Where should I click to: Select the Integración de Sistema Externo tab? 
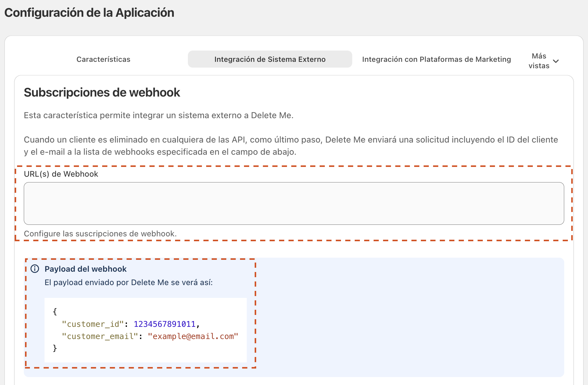click(x=270, y=59)
